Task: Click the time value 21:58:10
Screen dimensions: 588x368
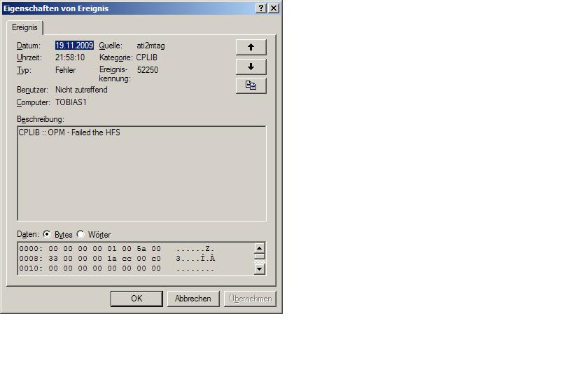Action: tap(70, 57)
